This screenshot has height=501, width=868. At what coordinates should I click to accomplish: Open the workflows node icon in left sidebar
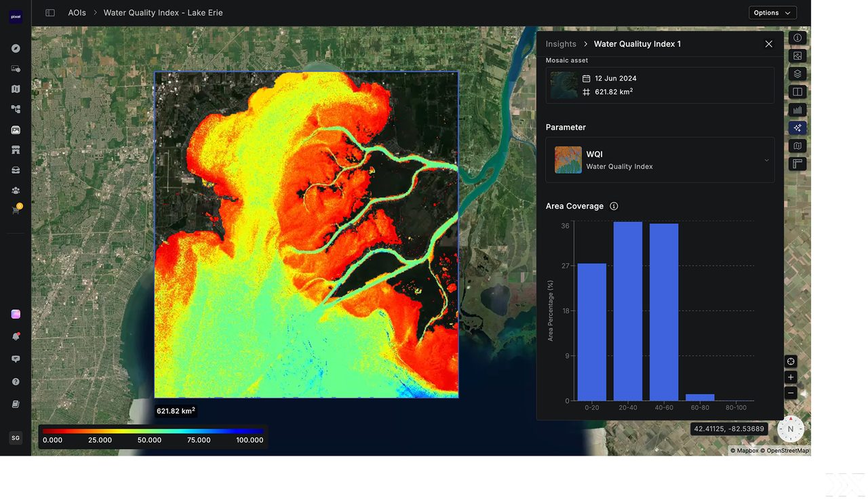16,109
